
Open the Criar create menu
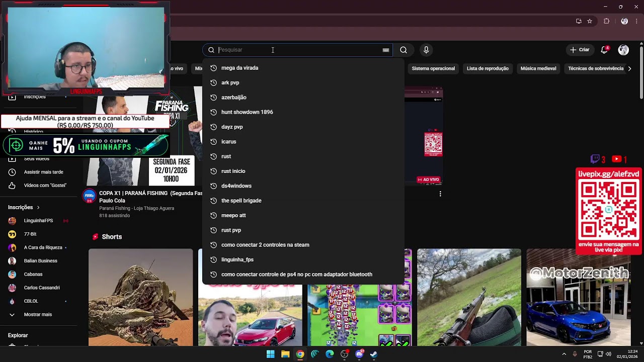coord(579,50)
